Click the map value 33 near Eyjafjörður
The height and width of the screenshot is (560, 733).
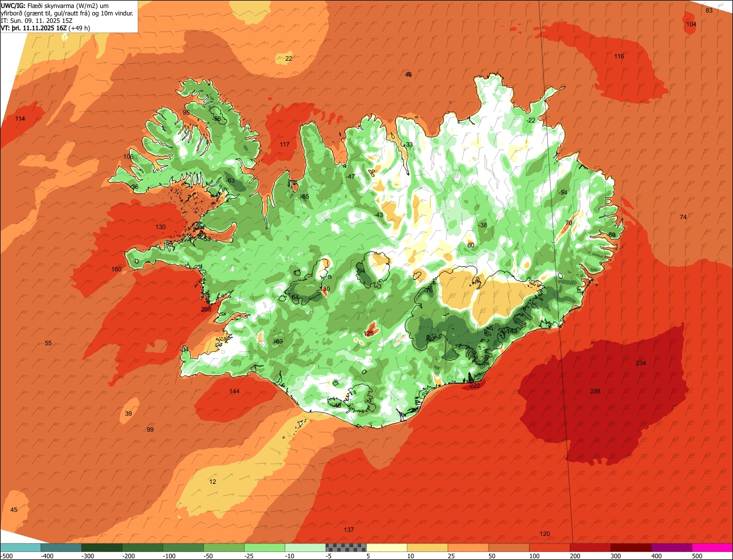(409, 144)
